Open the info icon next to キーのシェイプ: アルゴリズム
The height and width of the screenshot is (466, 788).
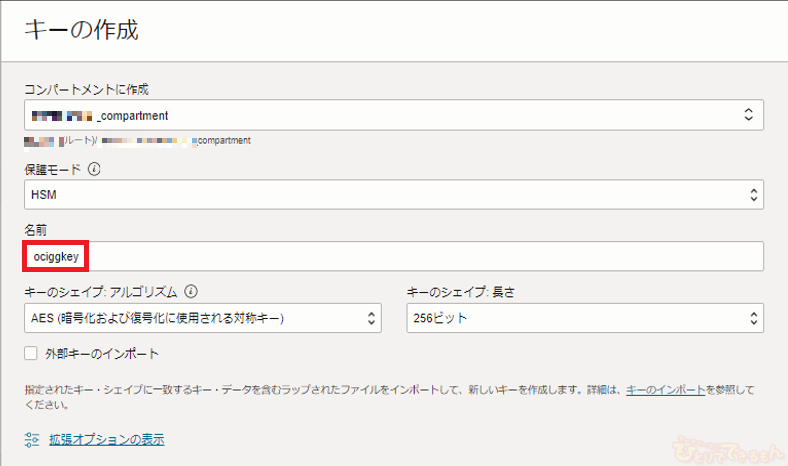[x=191, y=292]
